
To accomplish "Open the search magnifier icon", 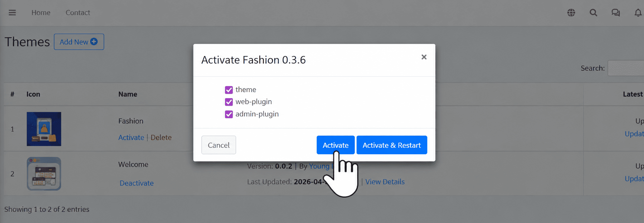I will coord(593,13).
